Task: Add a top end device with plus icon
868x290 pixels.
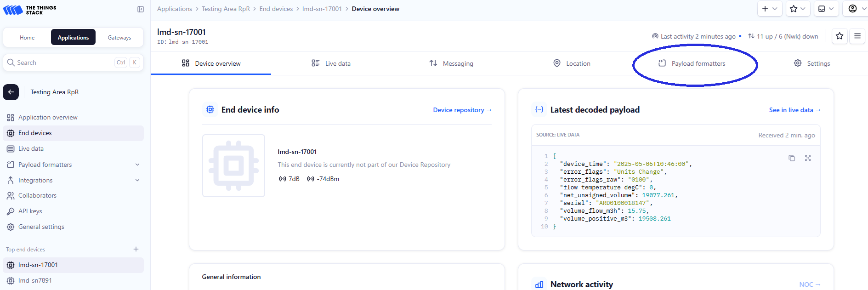Action: (x=136, y=249)
